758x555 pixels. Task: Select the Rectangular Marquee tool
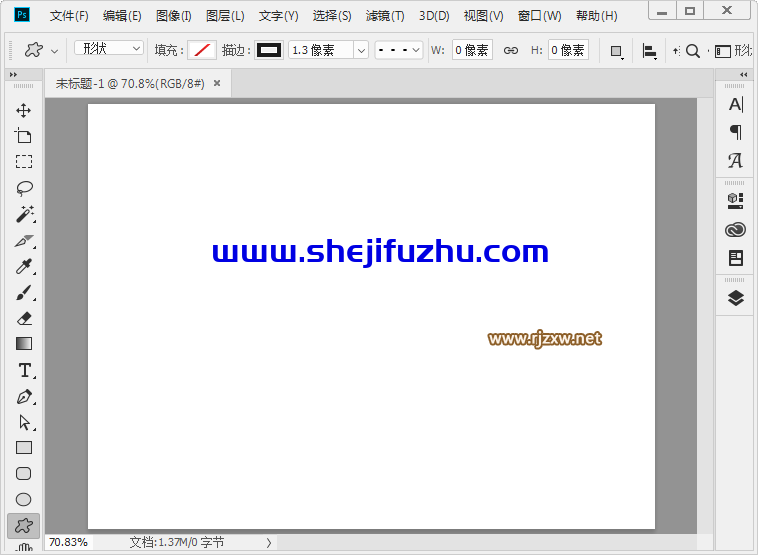pyautogui.click(x=23, y=161)
